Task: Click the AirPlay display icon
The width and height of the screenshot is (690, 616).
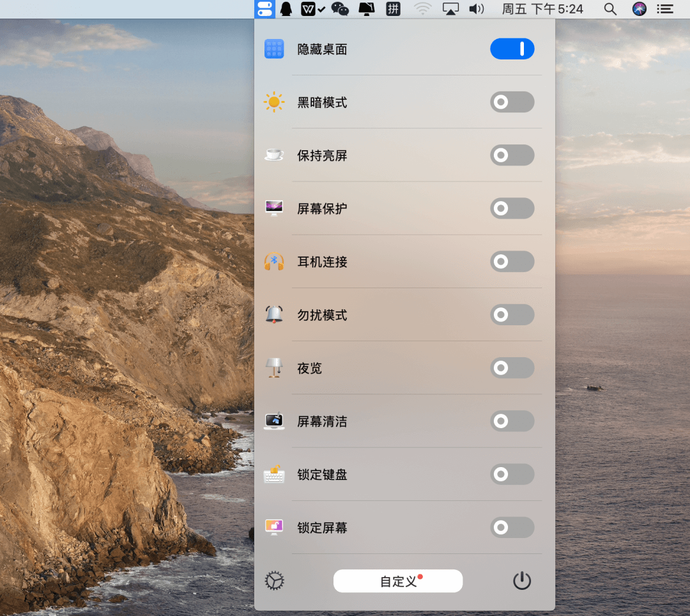Action: (x=451, y=9)
